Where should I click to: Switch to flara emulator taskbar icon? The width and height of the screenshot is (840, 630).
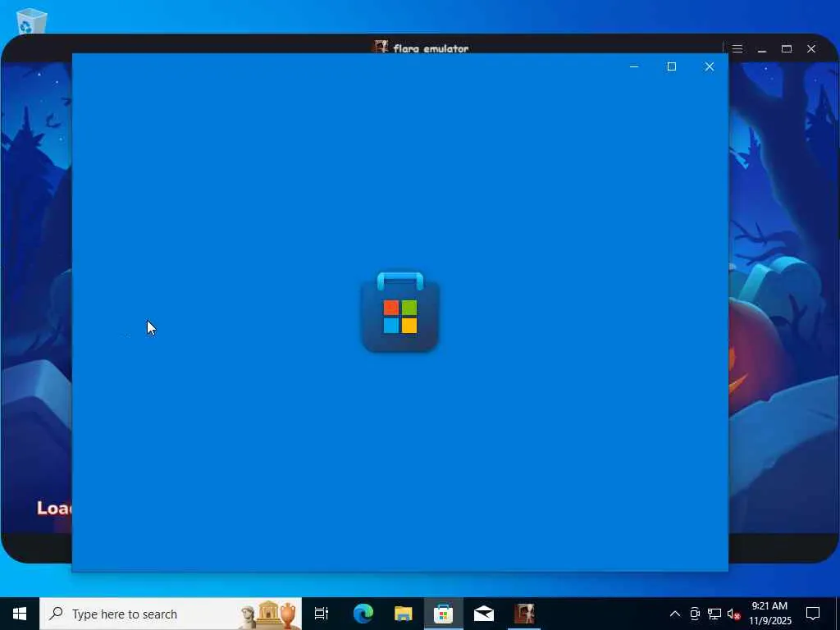pyautogui.click(x=524, y=614)
